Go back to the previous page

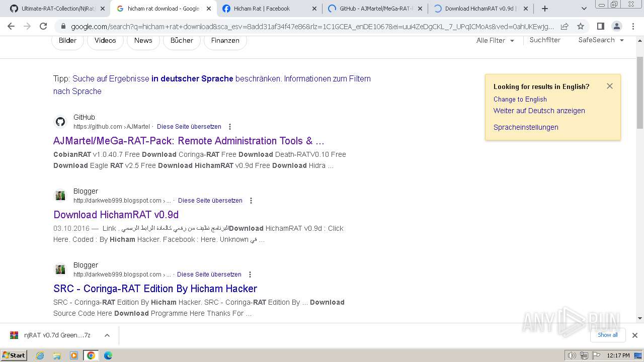pos(11,26)
